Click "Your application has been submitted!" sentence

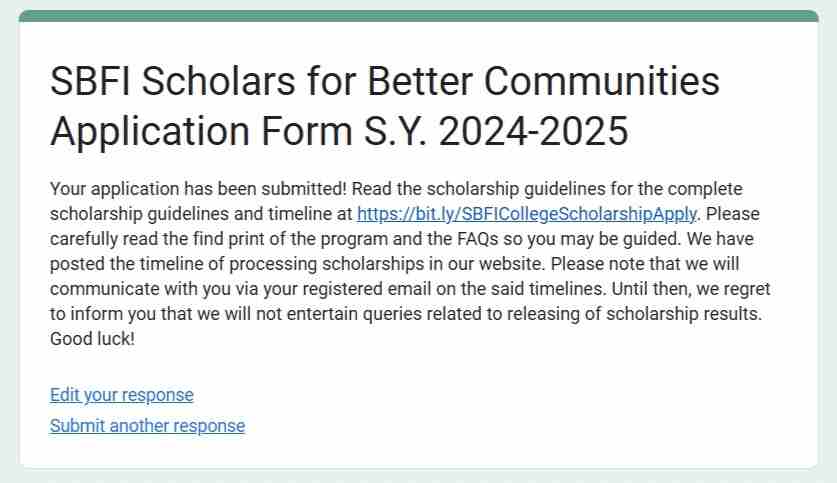(199, 188)
